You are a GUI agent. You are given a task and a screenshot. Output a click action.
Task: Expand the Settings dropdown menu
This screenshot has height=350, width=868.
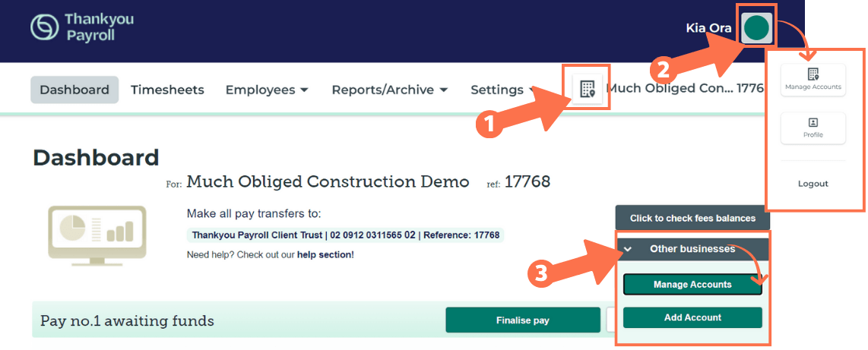502,90
